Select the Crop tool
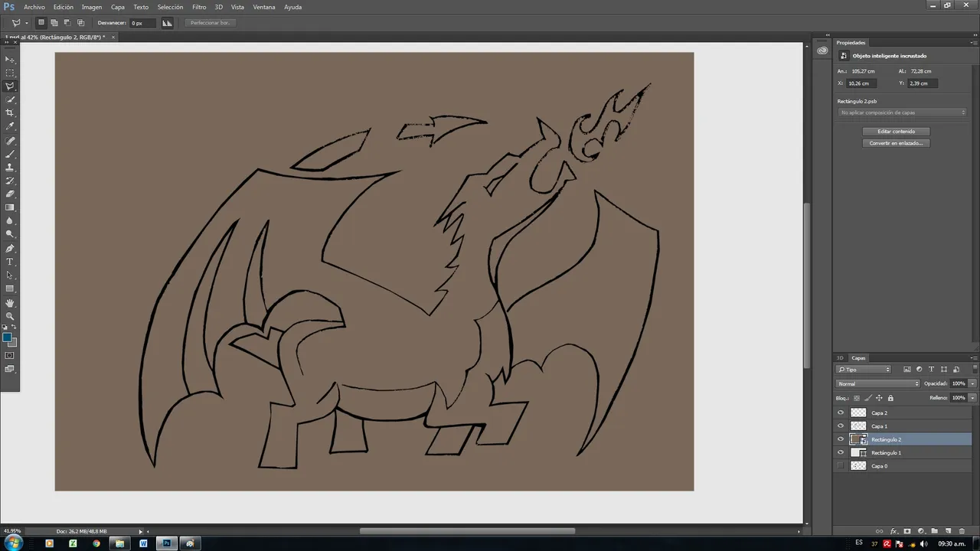 tap(10, 112)
